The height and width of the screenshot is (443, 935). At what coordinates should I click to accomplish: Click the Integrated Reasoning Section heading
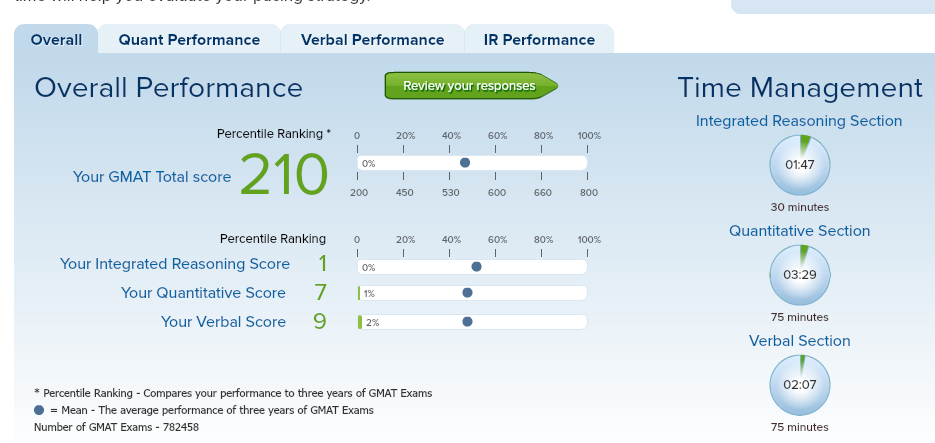point(799,121)
